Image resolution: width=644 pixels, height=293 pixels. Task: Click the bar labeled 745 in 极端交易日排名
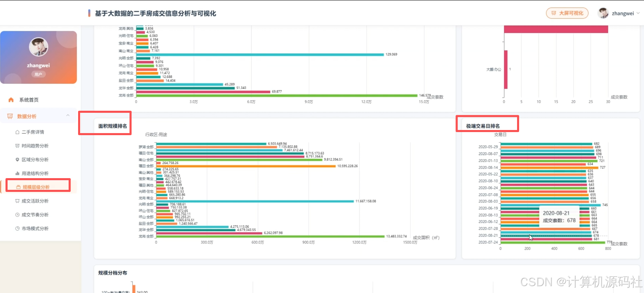tap(550, 205)
